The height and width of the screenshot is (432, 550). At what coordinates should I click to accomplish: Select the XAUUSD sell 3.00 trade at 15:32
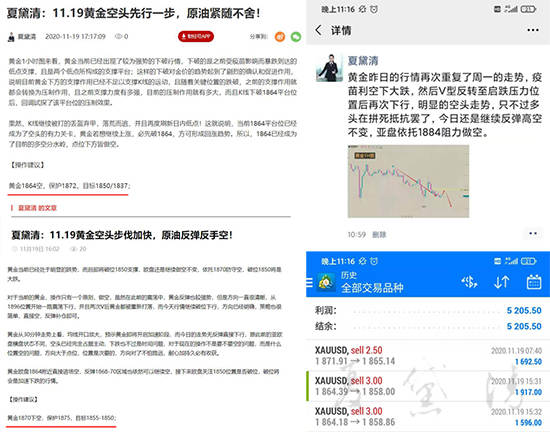[428, 417]
